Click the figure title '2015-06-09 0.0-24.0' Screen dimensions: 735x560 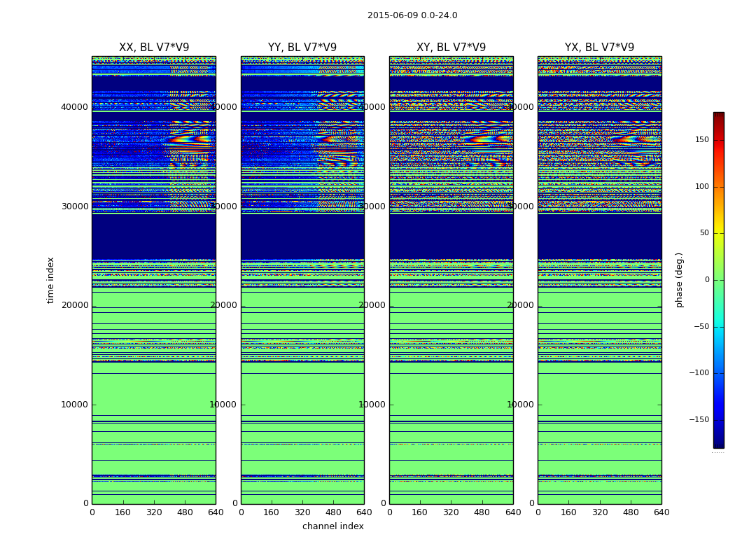pos(412,15)
